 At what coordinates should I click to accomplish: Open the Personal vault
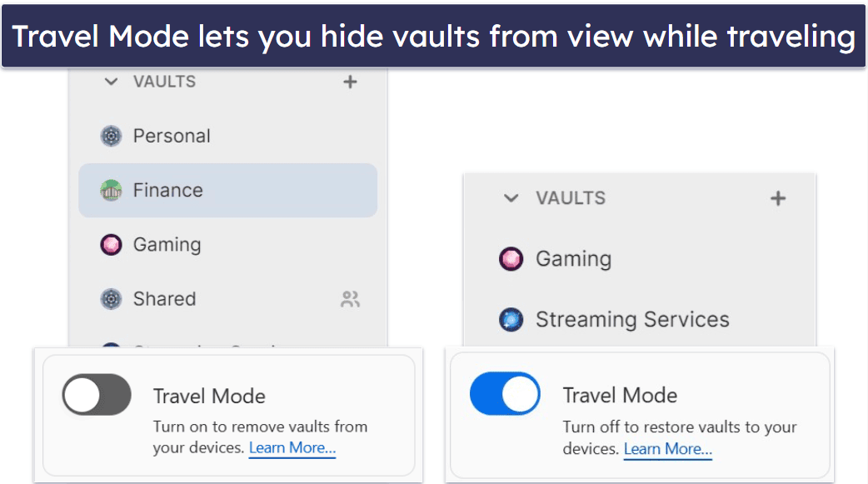pyautogui.click(x=172, y=137)
